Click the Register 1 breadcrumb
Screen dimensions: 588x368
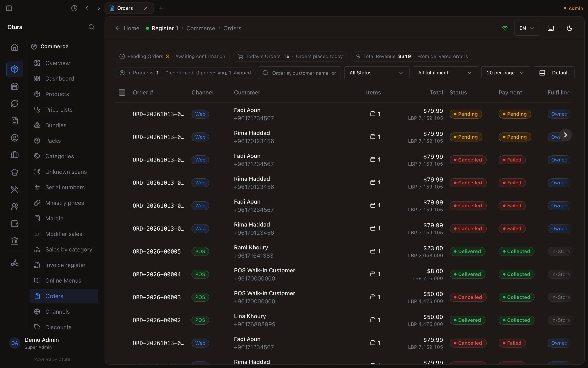point(162,28)
